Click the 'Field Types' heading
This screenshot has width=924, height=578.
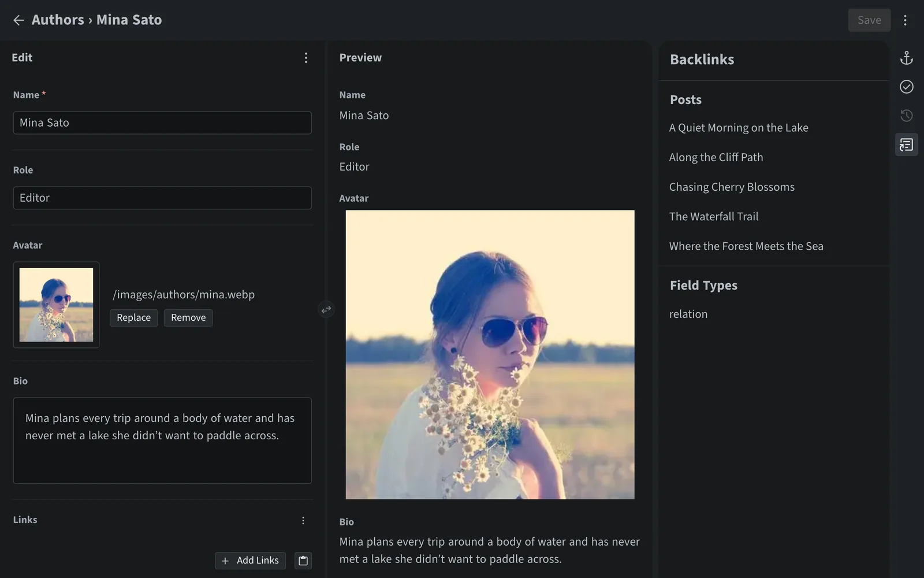703,285
